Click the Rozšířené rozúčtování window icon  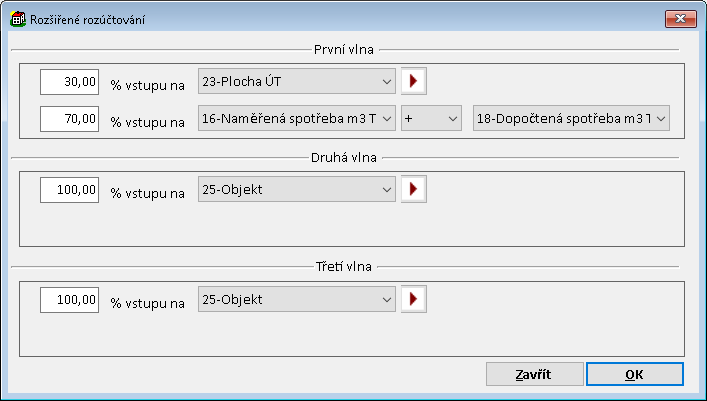17,19
